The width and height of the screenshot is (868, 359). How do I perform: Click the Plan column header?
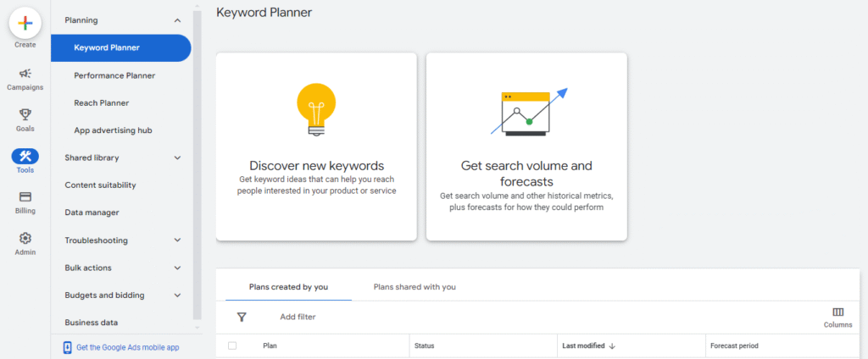(270, 345)
